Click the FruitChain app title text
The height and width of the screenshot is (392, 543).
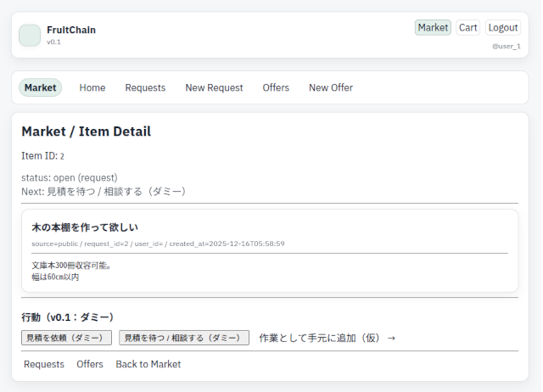point(71,30)
